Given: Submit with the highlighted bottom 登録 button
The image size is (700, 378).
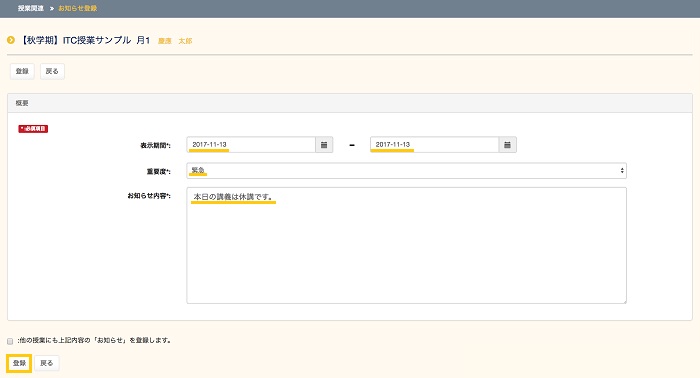Looking at the screenshot, I should click(x=19, y=363).
